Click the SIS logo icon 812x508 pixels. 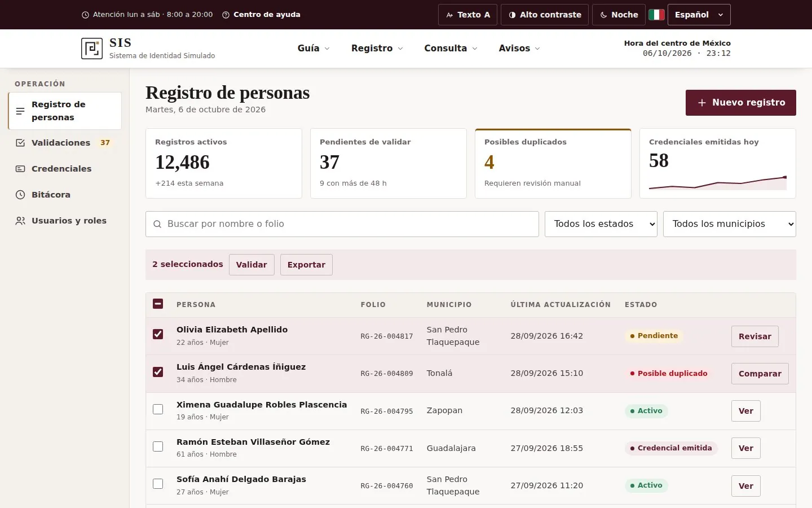click(92, 49)
